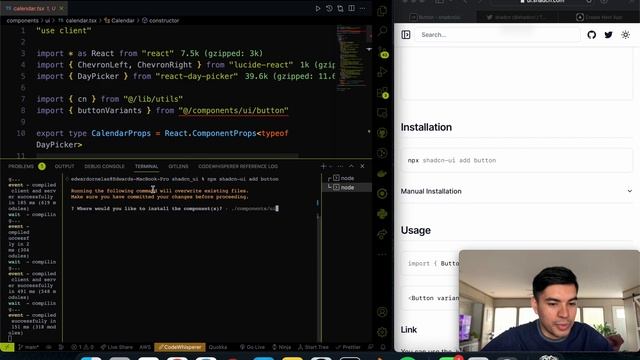The width and height of the screenshot is (640, 360).
Task: Open AWS status bar item
Action: (x=145, y=347)
